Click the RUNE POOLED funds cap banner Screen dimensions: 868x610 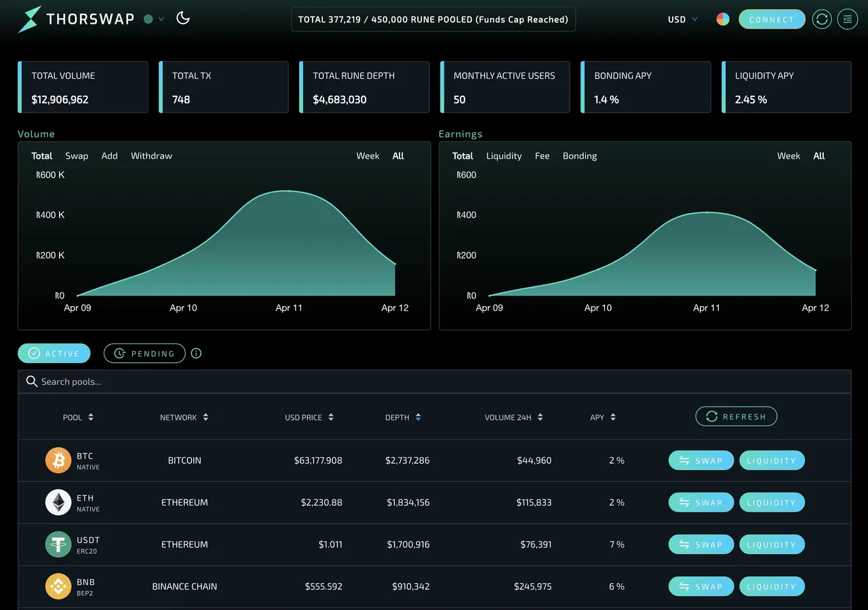433,20
